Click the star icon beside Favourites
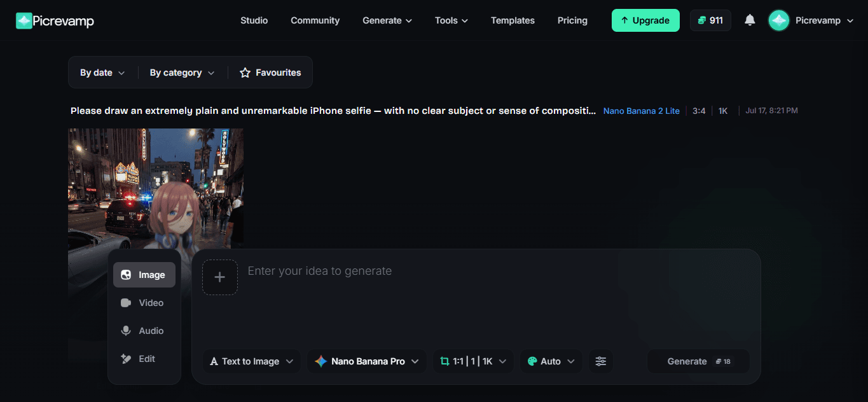The image size is (868, 402). tap(245, 73)
